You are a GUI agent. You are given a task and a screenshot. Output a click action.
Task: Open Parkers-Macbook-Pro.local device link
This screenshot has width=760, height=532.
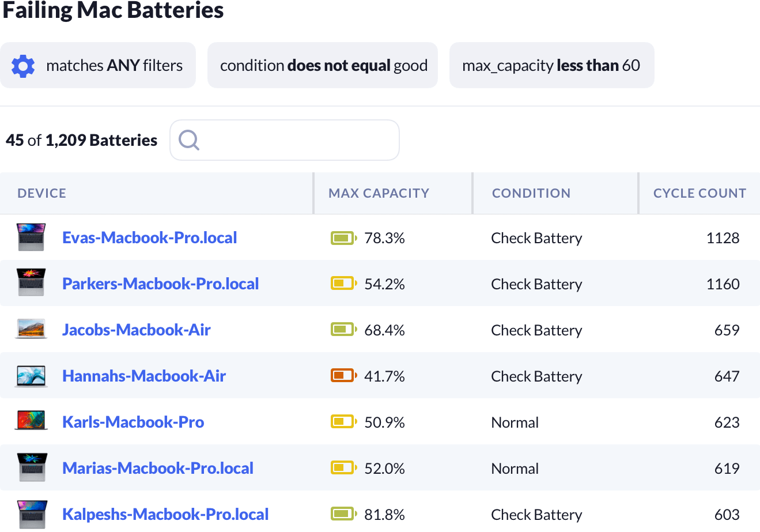tap(160, 284)
